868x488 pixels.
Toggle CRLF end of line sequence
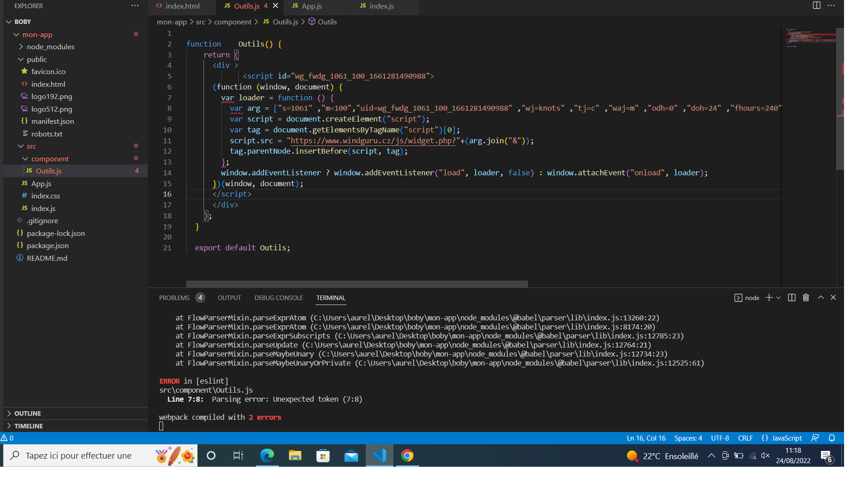pyautogui.click(x=745, y=438)
